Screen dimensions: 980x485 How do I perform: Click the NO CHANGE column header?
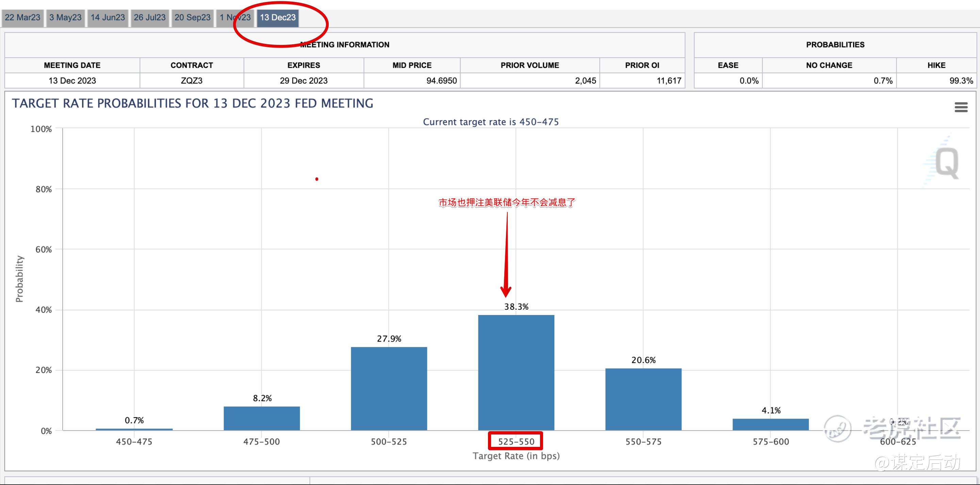click(x=829, y=65)
